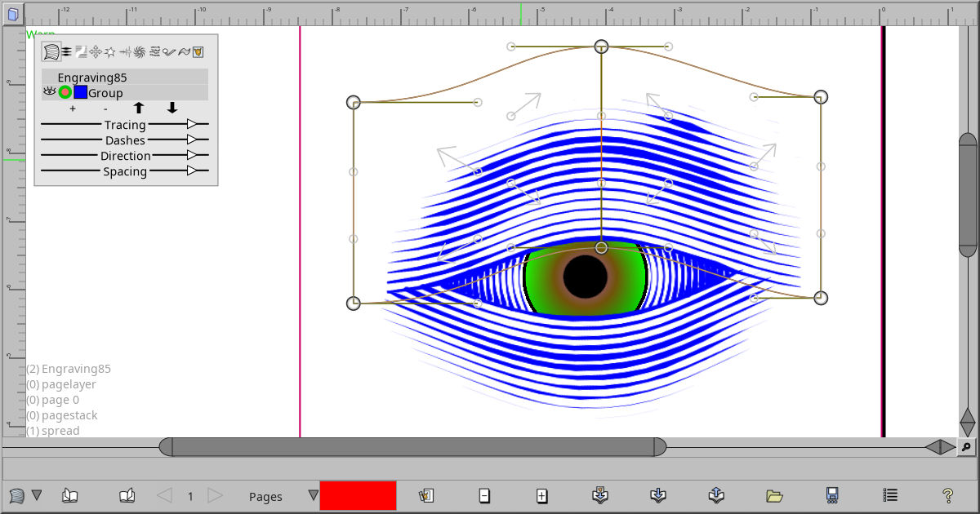Select the Engraving85 panel title entry
This screenshot has height=514, width=980.
[91, 77]
